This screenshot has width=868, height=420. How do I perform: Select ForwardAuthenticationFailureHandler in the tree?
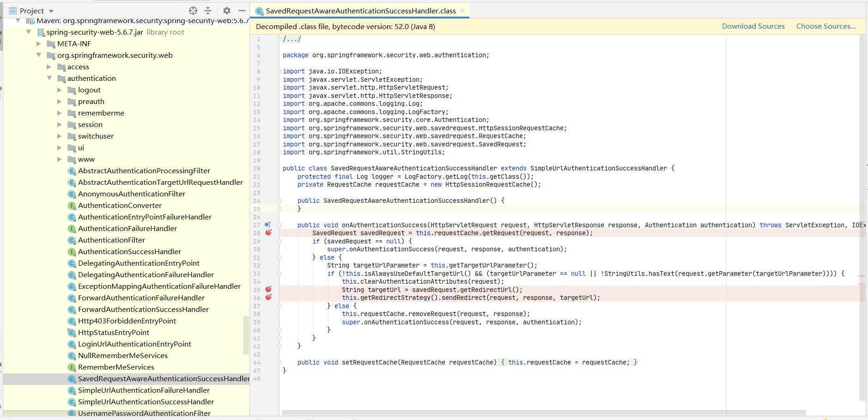point(141,298)
